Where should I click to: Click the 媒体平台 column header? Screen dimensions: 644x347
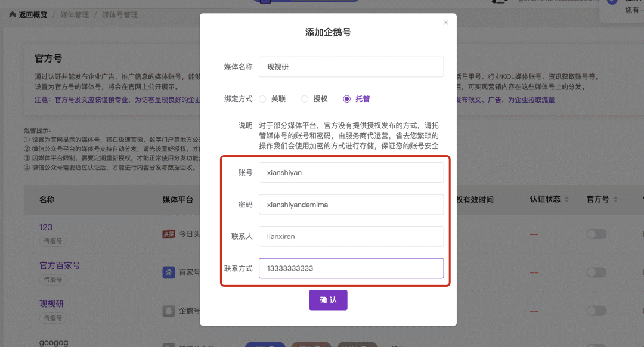(x=178, y=200)
